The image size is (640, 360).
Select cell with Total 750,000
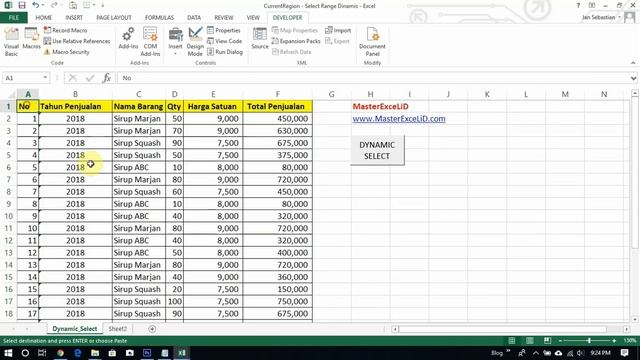coord(278,302)
